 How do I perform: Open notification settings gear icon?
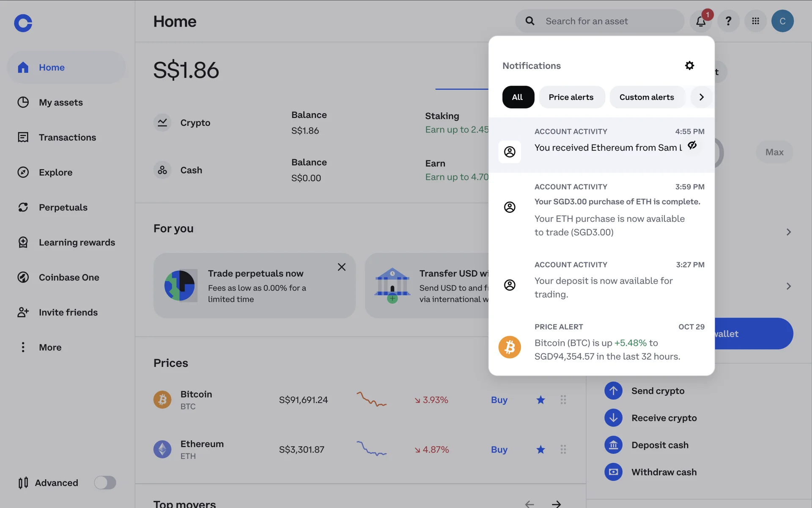pyautogui.click(x=689, y=66)
